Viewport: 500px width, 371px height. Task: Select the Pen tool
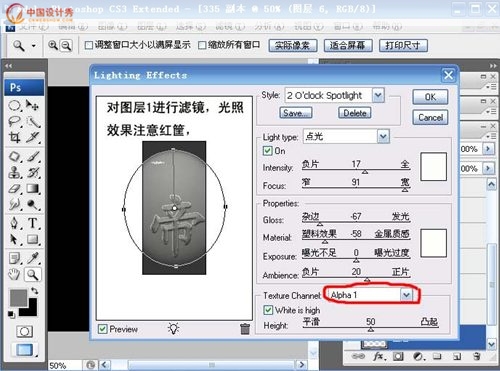pos(14,223)
